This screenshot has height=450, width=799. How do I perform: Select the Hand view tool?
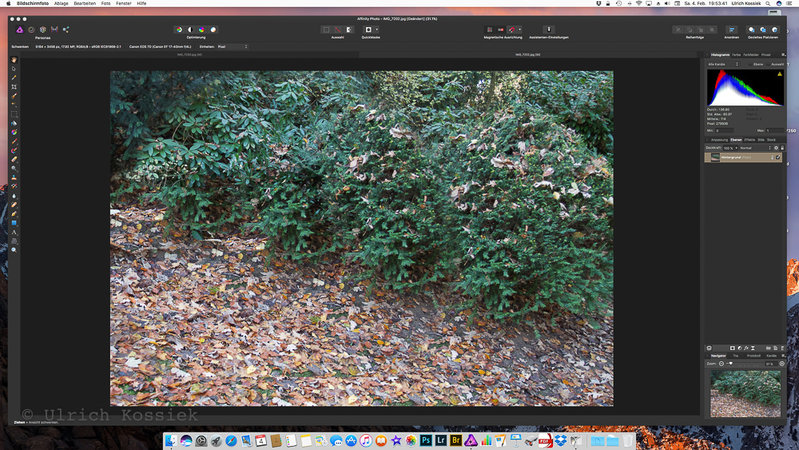click(14, 60)
